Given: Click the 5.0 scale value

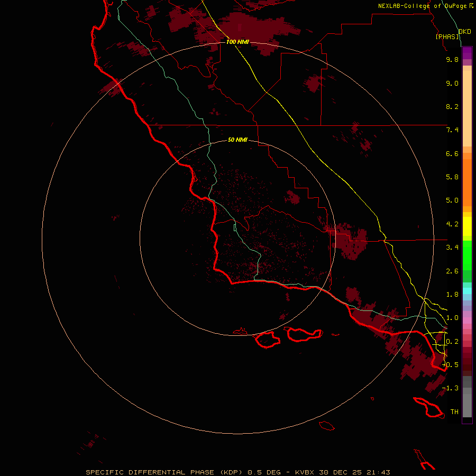Looking at the screenshot, I should pyautogui.click(x=452, y=200).
